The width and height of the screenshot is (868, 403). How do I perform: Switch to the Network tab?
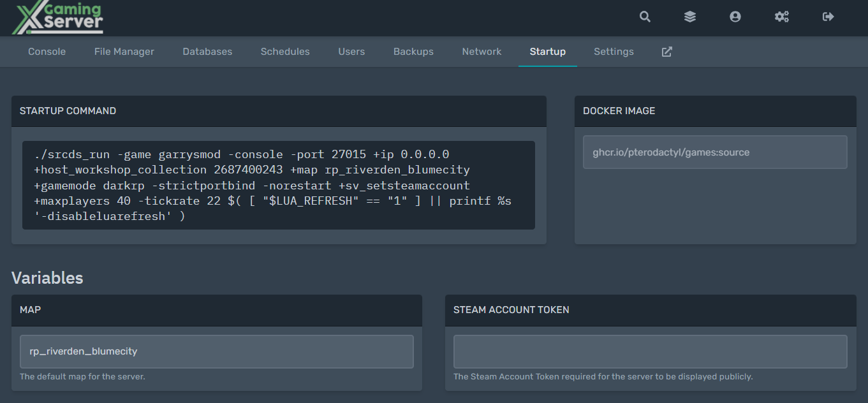(x=482, y=51)
